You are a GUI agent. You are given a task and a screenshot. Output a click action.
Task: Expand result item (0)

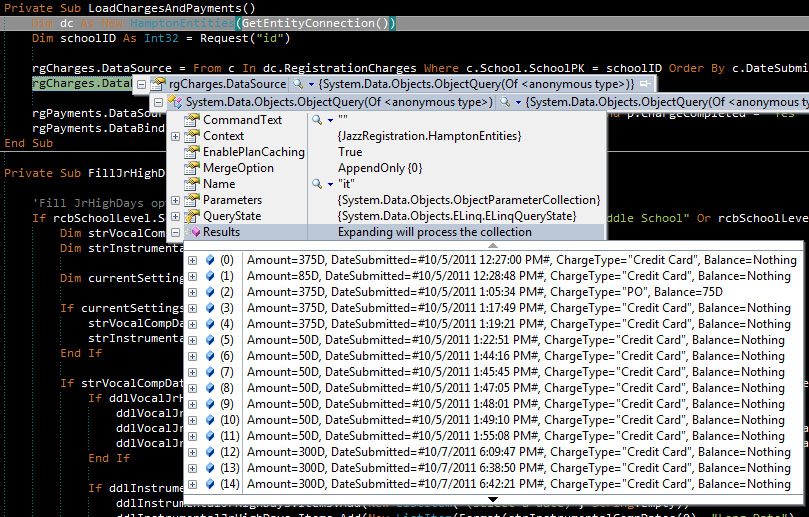(192, 261)
